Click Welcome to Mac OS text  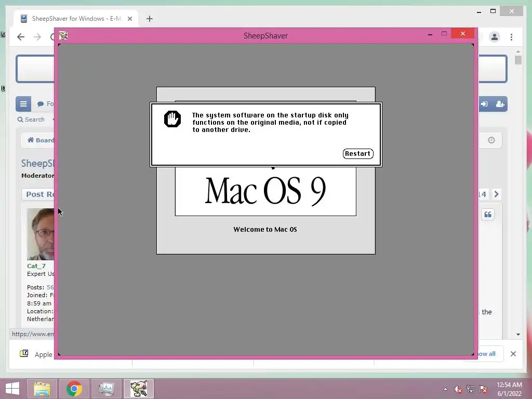pyautogui.click(x=265, y=229)
